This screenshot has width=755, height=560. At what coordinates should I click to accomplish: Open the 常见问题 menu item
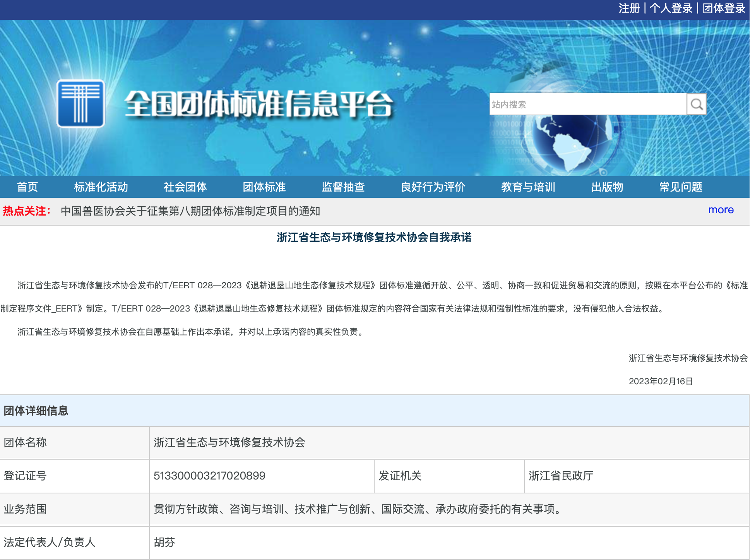[x=681, y=187]
